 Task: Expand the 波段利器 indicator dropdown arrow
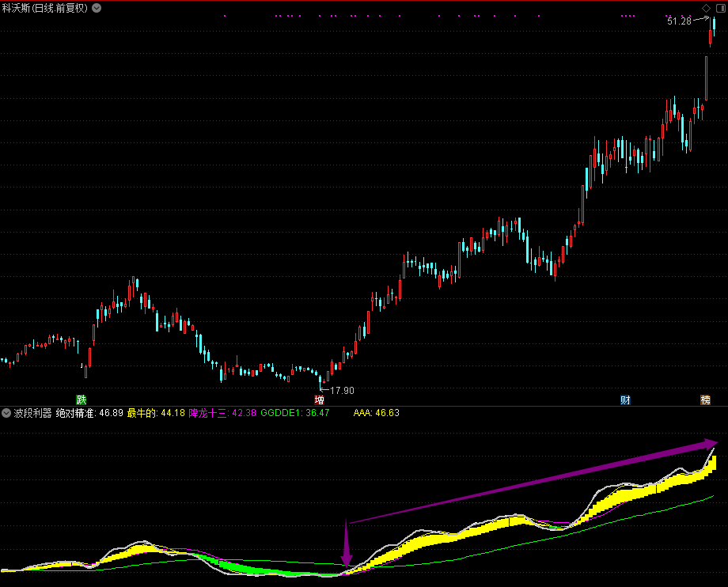(x=6, y=412)
